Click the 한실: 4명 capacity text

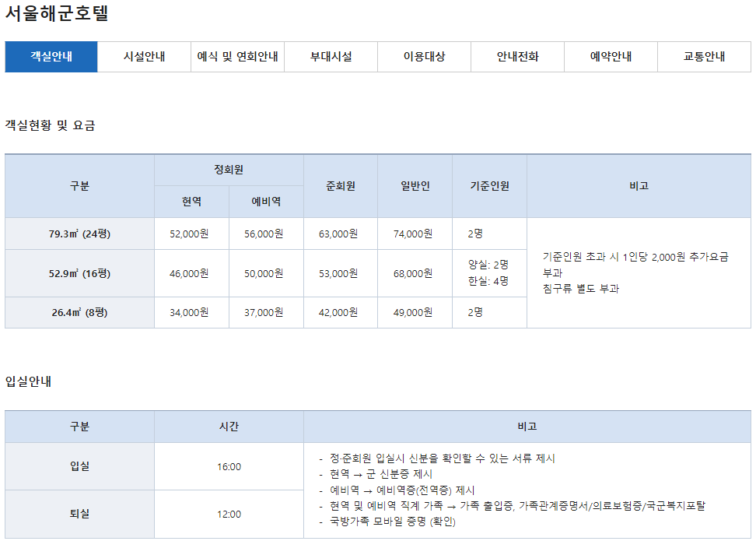tap(488, 281)
